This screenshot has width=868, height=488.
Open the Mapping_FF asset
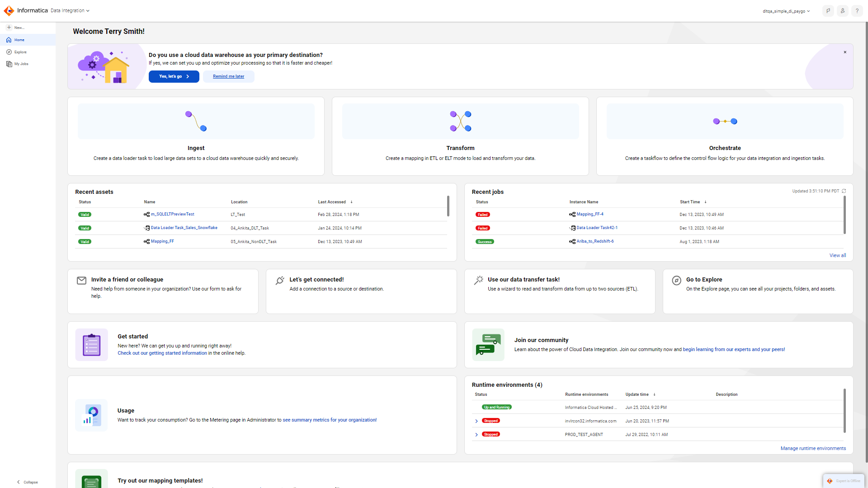pos(162,241)
